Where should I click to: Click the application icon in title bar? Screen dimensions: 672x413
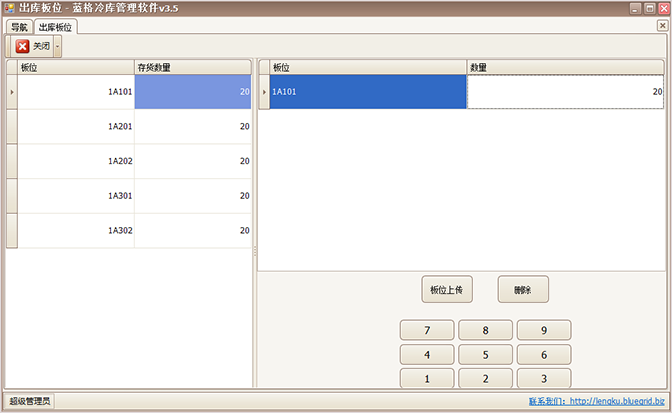(x=9, y=8)
